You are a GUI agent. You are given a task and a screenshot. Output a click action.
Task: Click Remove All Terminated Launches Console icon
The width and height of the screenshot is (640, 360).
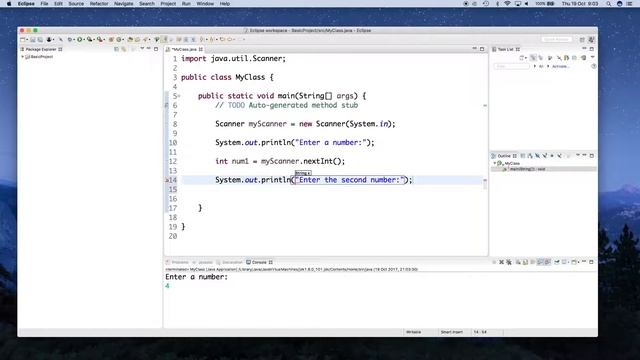click(x=509, y=262)
